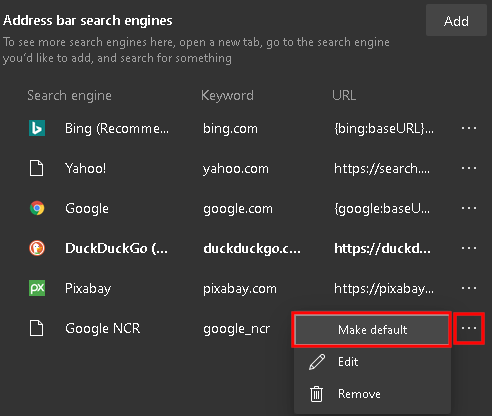Click the Yahoo! page icon
The width and height of the screenshot is (492, 416).
36,168
